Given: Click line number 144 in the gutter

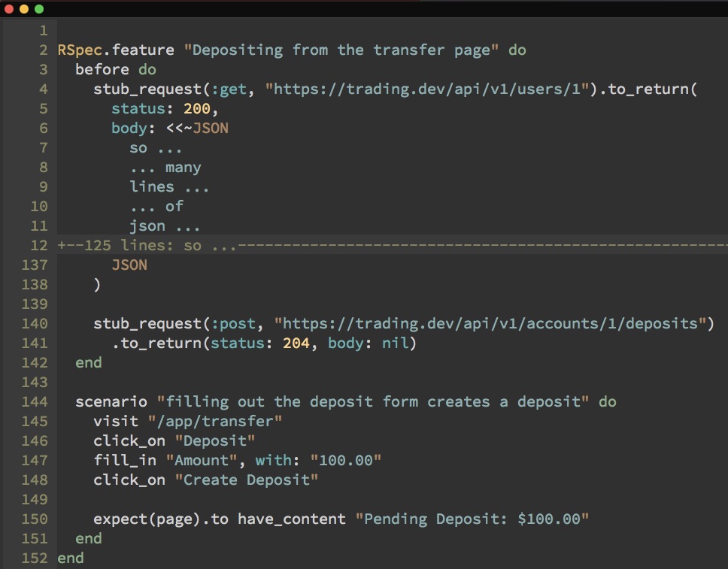Looking at the screenshot, I should click(x=35, y=402).
